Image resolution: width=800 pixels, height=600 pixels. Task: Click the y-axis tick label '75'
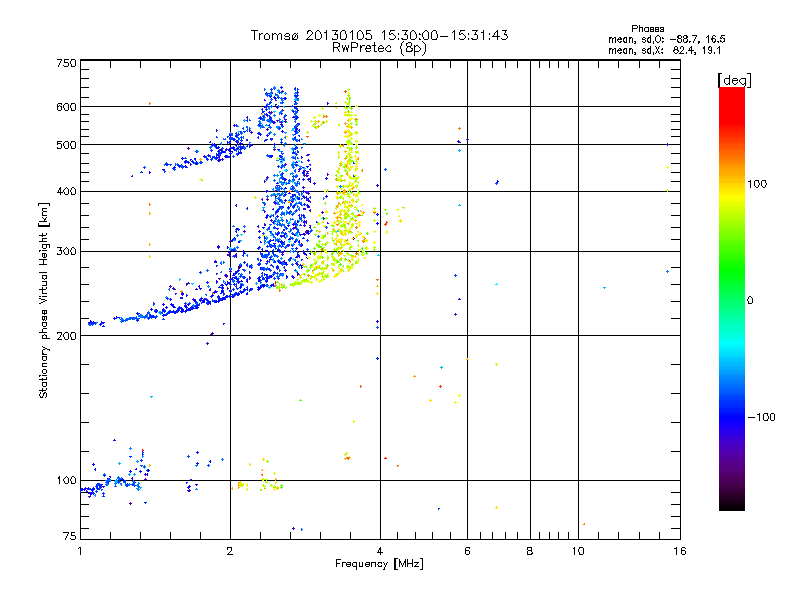(70, 536)
